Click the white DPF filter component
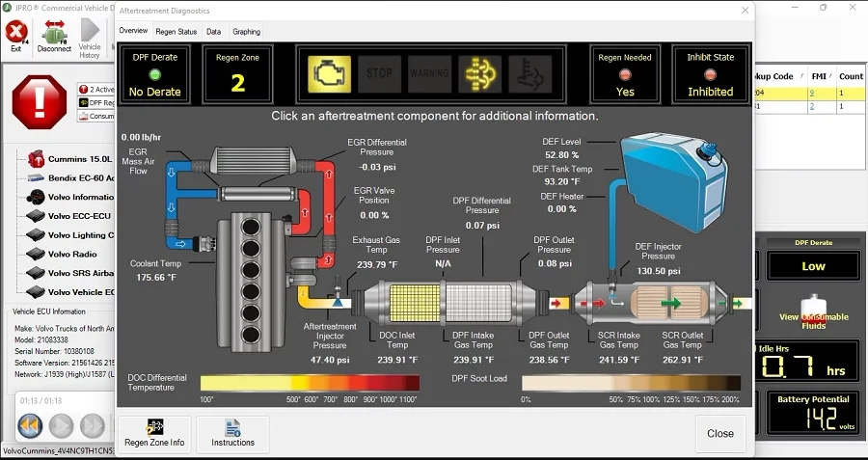Screen dimensions: 868x460 coord(478,304)
